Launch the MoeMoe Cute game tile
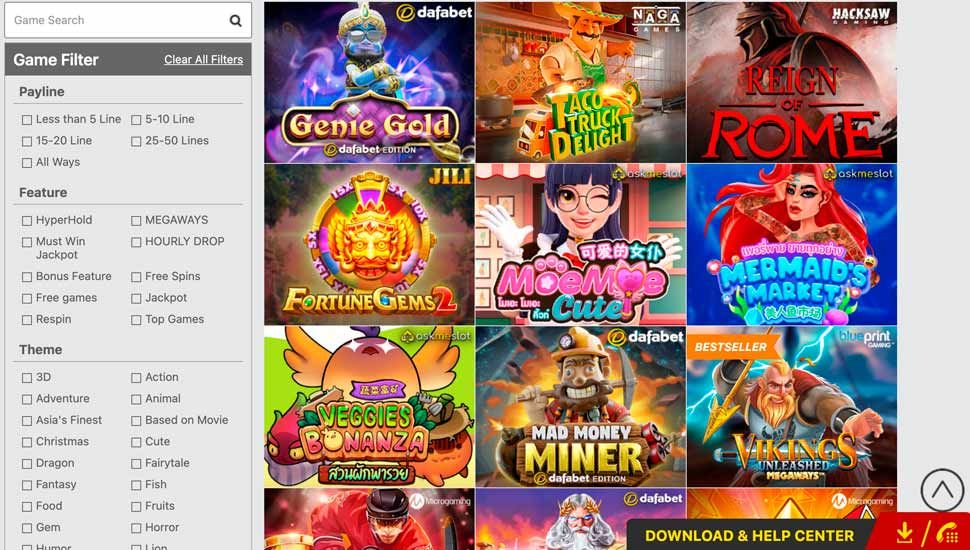This screenshot has width=970, height=550. click(581, 244)
